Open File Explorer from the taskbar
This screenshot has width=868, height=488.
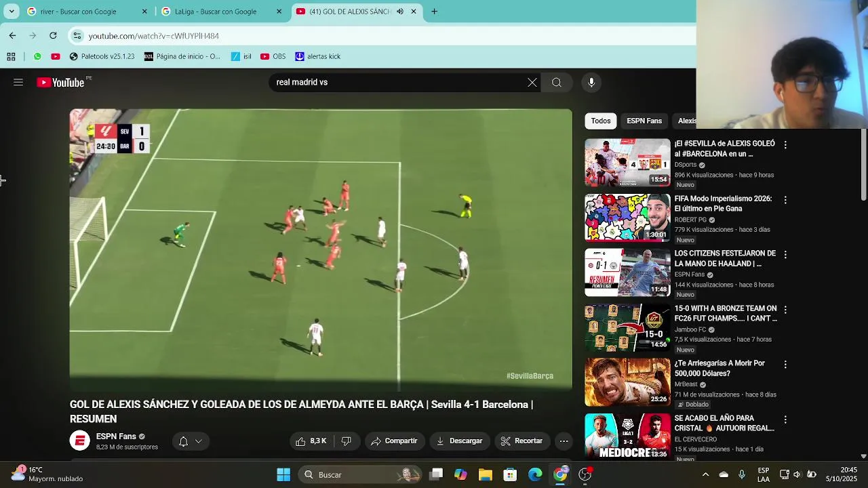click(485, 474)
